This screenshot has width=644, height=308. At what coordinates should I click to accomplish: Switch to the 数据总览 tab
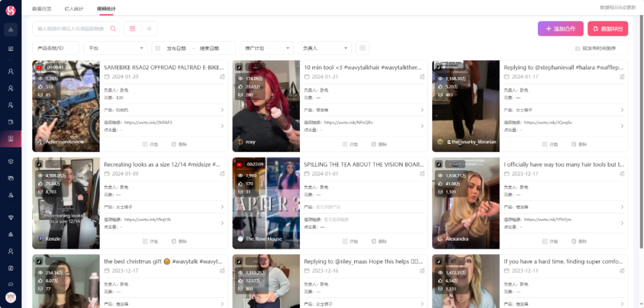[x=42, y=8]
